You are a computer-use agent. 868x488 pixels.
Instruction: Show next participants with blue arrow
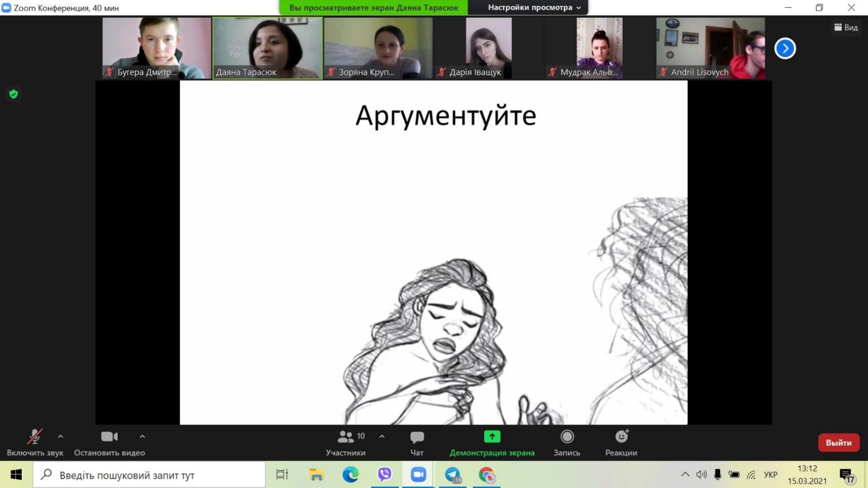click(785, 48)
